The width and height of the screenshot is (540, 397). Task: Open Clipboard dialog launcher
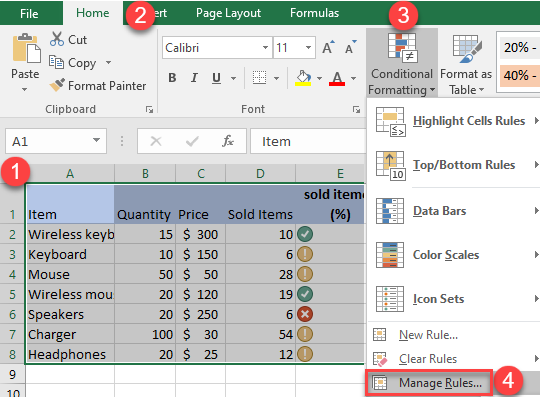click(149, 109)
